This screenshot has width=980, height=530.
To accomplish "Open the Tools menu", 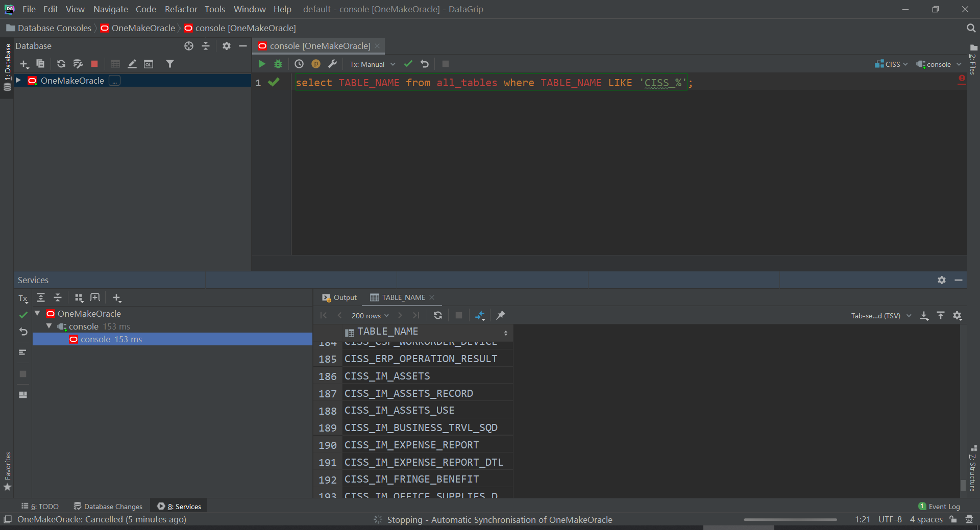I will tap(214, 9).
